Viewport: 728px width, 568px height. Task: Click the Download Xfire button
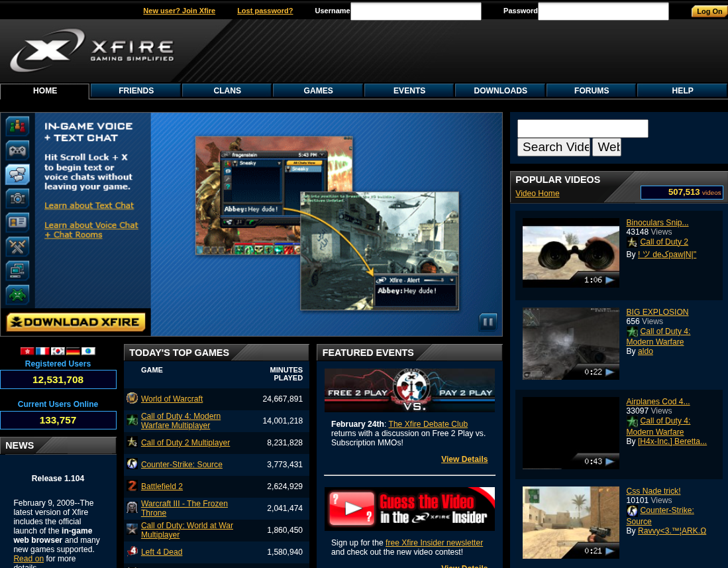[76, 322]
